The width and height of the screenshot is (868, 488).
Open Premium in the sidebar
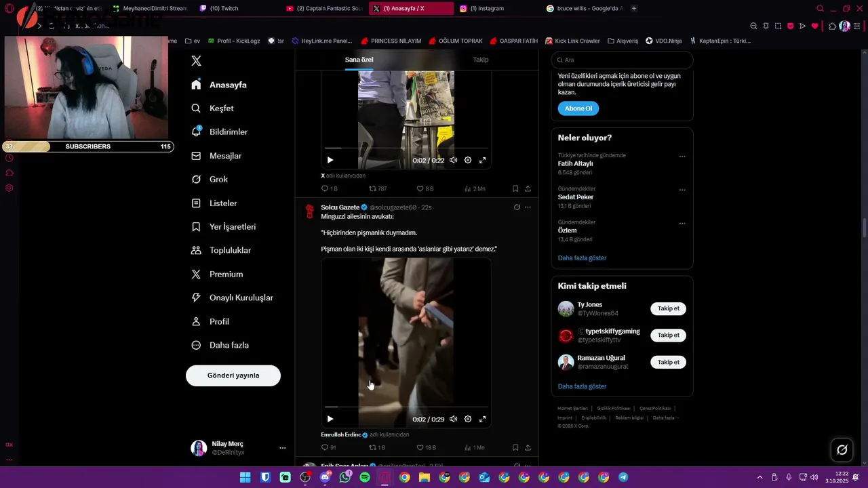[217, 274]
